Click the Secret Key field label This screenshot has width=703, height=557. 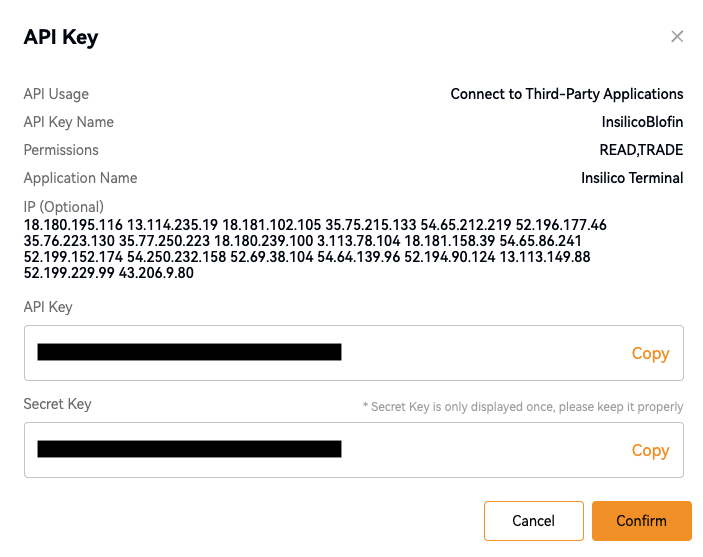(x=57, y=404)
